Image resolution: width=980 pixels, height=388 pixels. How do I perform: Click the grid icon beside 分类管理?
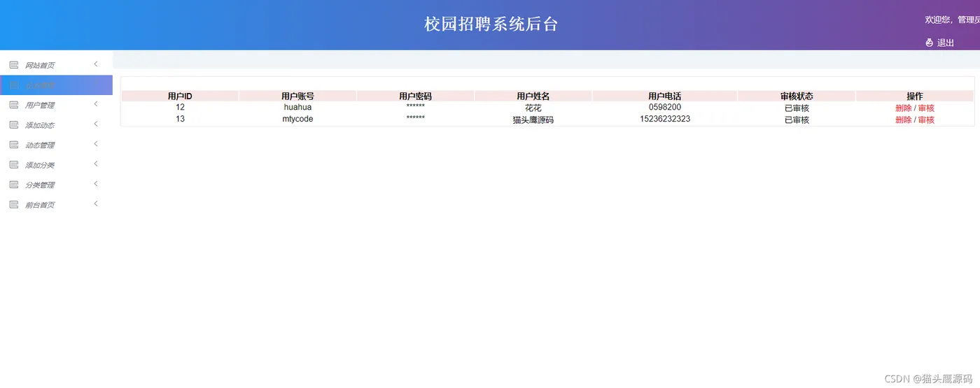(x=13, y=185)
